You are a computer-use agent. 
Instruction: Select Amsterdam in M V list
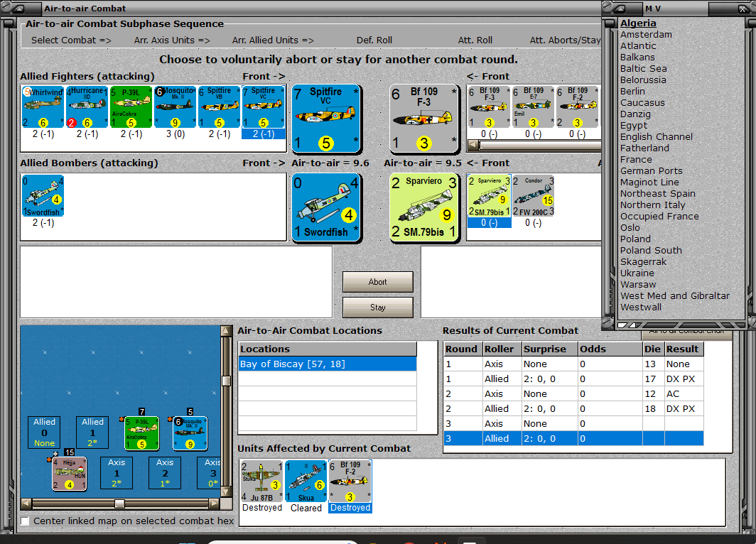pos(646,34)
